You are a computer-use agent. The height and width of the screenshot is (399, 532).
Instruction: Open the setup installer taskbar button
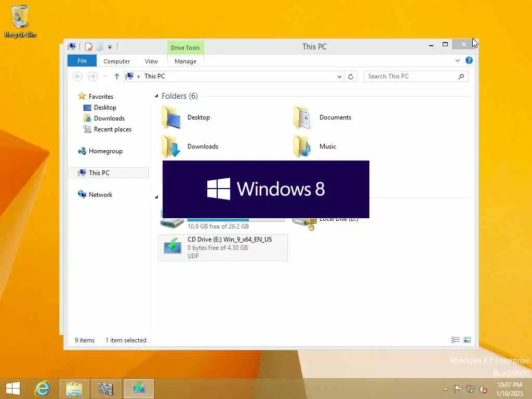coord(139,389)
